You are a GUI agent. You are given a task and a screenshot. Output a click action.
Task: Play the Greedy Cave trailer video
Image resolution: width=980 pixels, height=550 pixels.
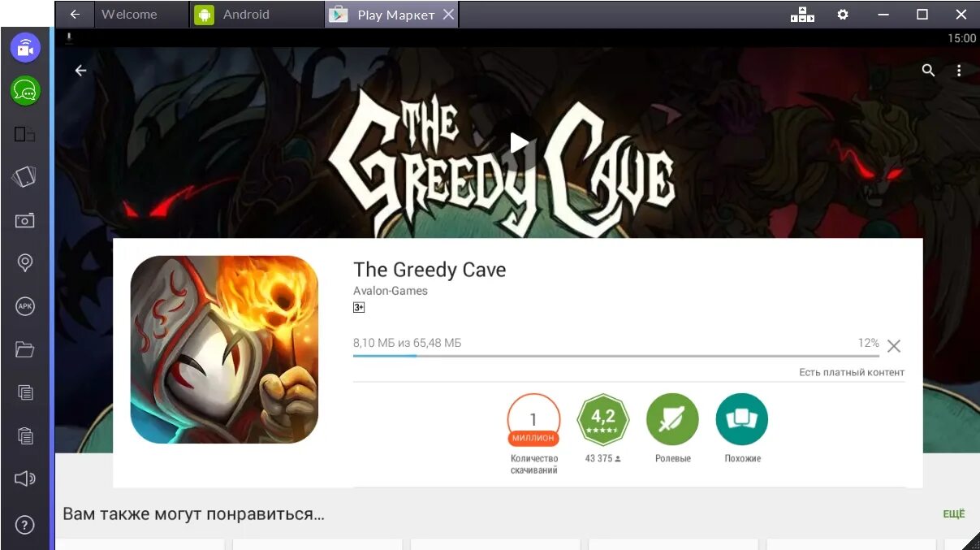[x=520, y=142]
